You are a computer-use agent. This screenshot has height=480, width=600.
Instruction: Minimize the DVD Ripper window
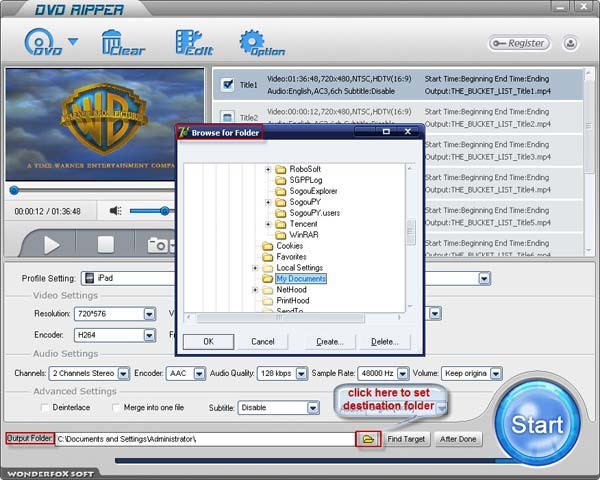pyautogui.click(x=561, y=7)
